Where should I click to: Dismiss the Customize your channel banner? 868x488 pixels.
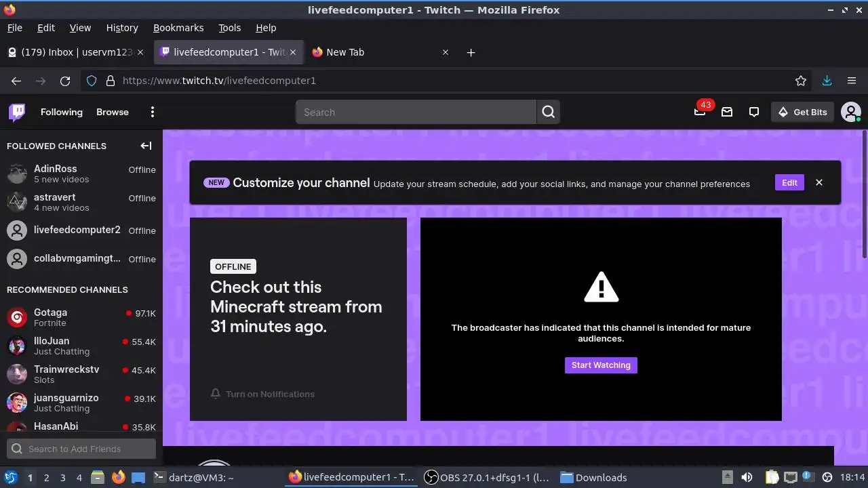[x=819, y=182]
